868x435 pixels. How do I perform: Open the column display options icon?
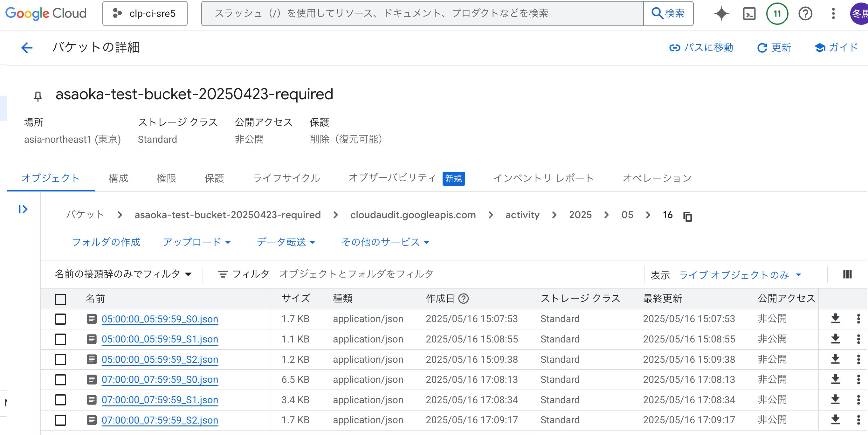tap(847, 274)
